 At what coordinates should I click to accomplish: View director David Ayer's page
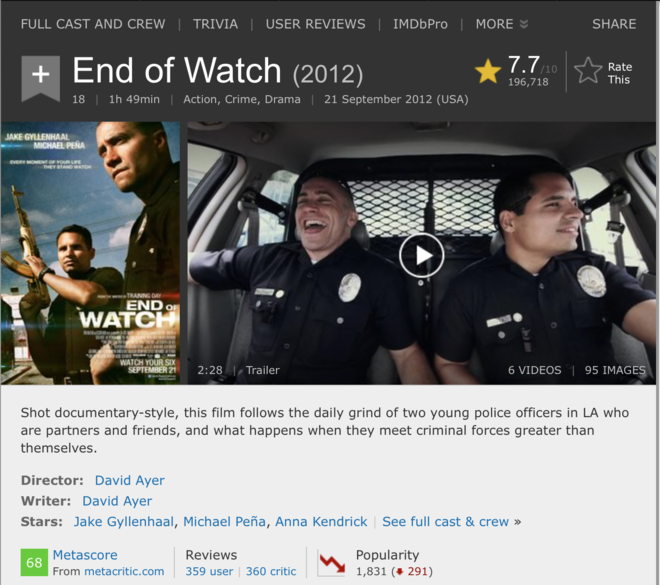[x=130, y=480]
